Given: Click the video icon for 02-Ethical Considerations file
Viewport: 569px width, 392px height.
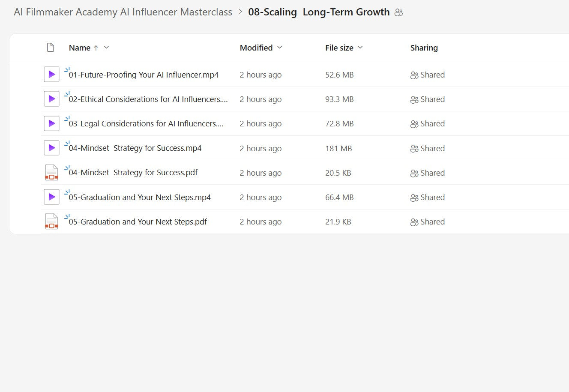Looking at the screenshot, I should [x=51, y=99].
